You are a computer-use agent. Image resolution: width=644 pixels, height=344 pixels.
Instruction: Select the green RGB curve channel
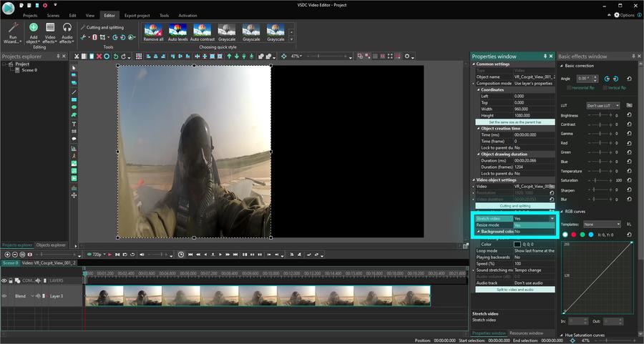[x=582, y=235]
